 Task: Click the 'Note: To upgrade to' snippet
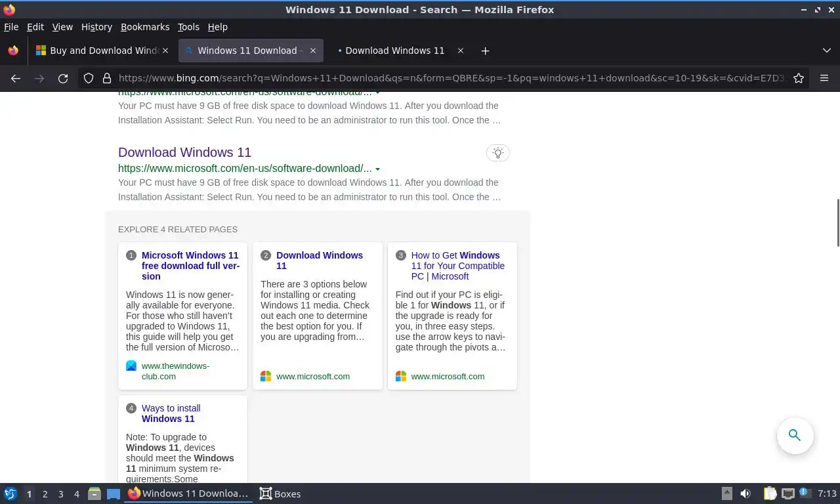(x=180, y=457)
